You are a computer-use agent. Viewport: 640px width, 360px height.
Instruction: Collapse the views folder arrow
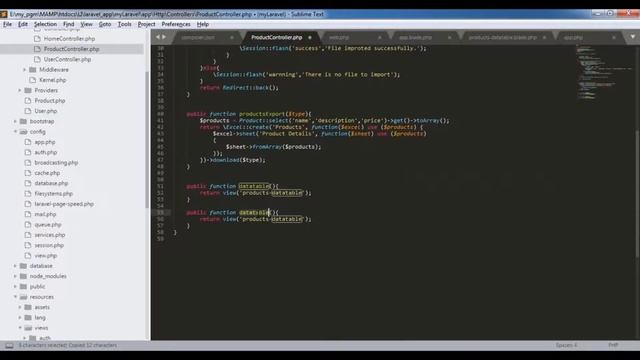point(20,328)
